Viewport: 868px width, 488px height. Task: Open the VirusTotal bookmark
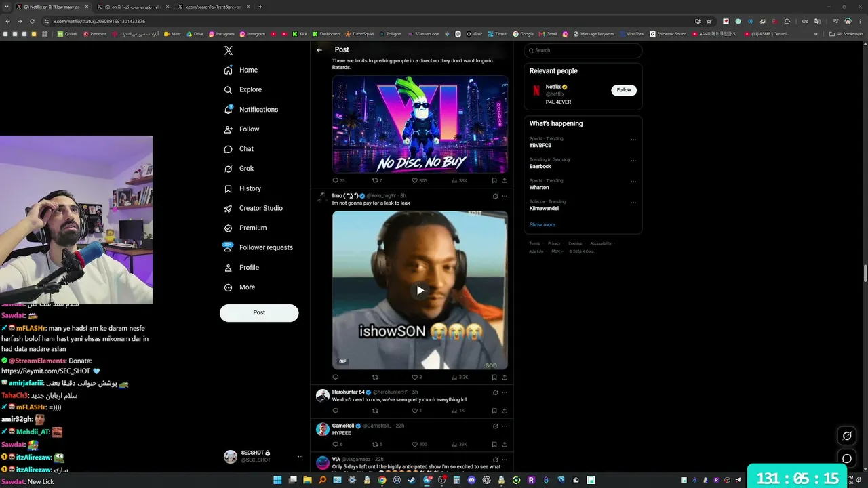point(631,34)
